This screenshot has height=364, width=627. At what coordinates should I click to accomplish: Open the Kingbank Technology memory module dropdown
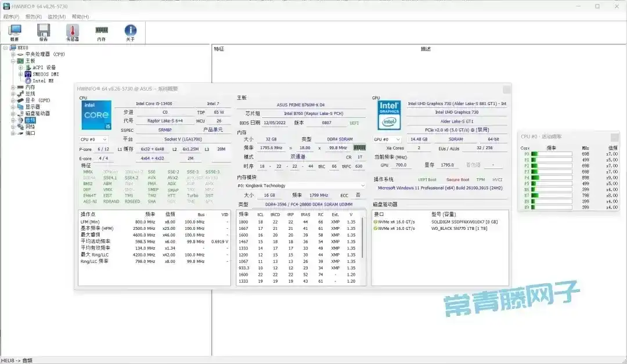301,186
